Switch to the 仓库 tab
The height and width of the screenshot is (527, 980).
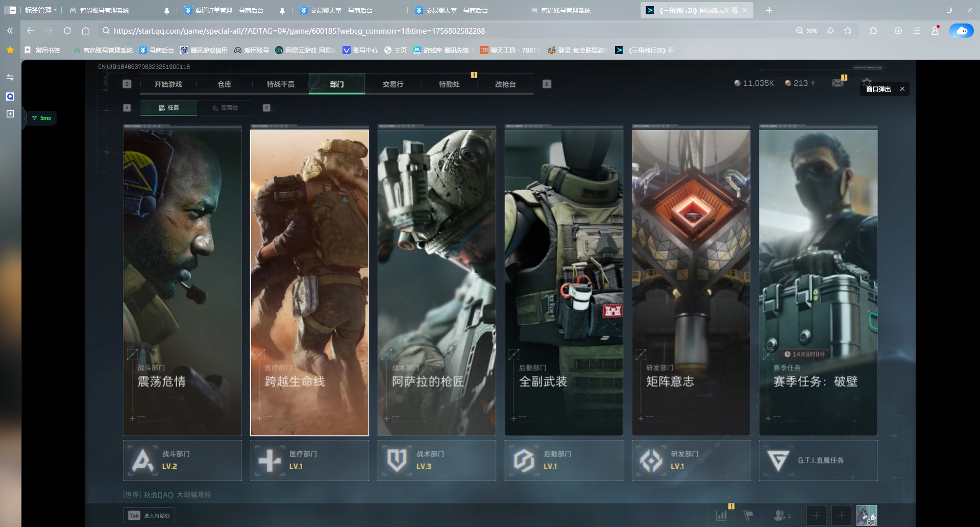[225, 84]
